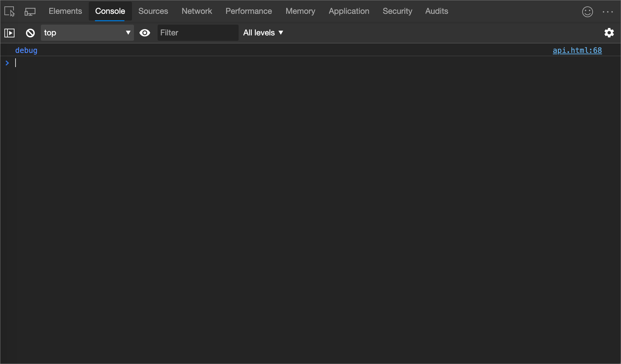Viewport: 621px width, 364px height.
Task: Open the api.html:68 source link
Action: (577, 50)
